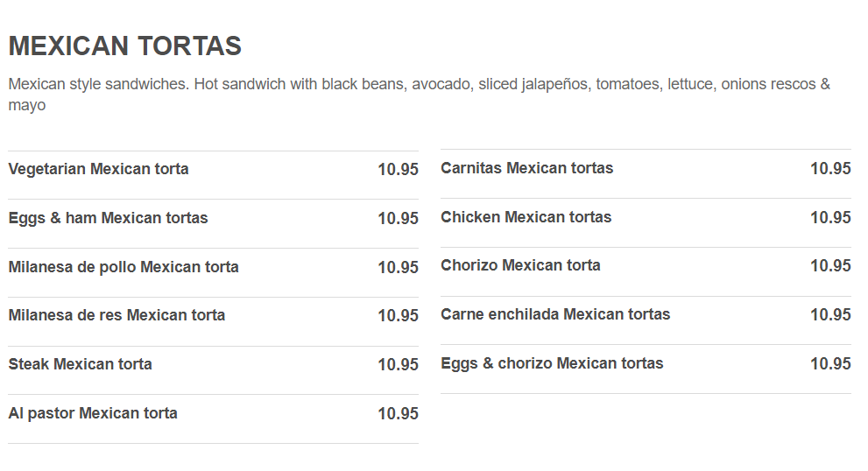
Task: Choose Milanesa de res Mexican torta
Action: click(x=116, y=315)
